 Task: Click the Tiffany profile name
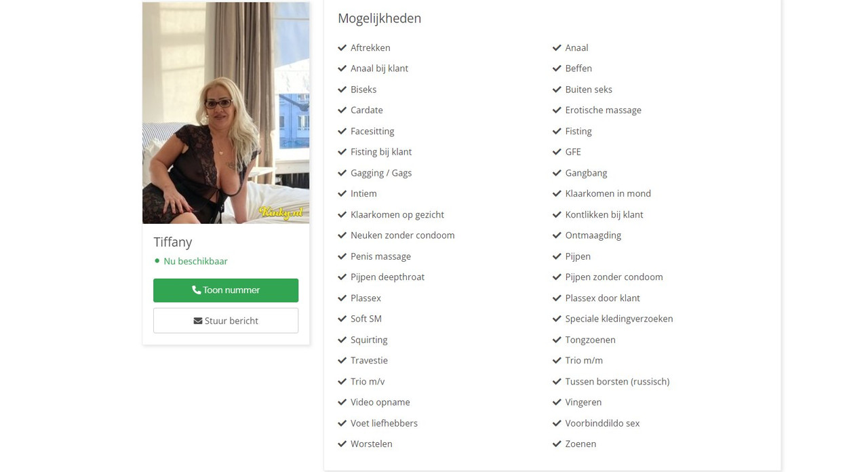173,242
